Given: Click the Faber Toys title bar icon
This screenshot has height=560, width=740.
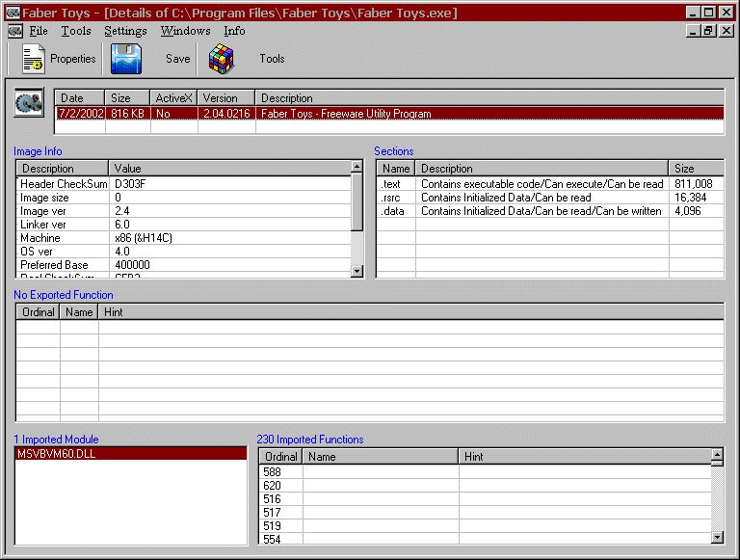Looking at the screenshot, I should [x=13, y=13].
